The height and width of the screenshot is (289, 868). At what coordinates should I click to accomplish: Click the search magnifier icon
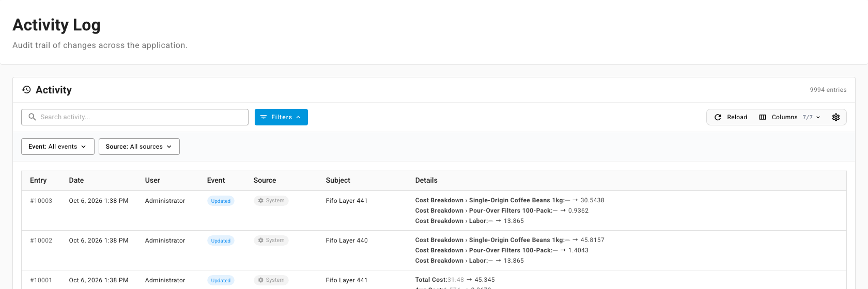tap(32, 117)
